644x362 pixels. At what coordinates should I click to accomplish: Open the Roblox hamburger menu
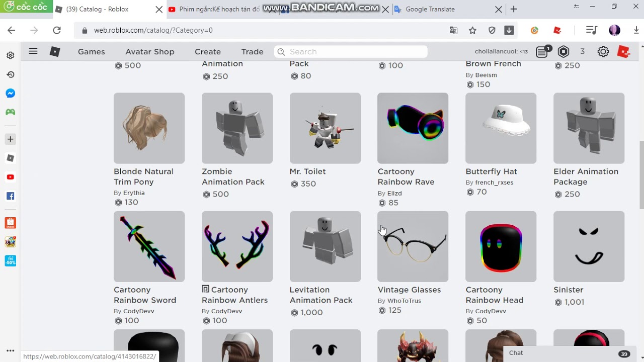tap(33, 51)
